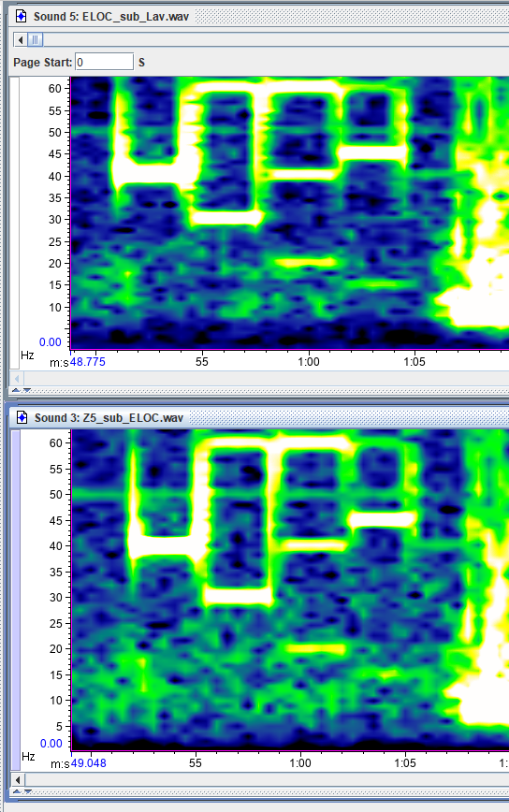Viewport: 509px width, 812px height.
Task: Click the 60 Hz axis label in Sound 5
Action: tap(55, 89)
